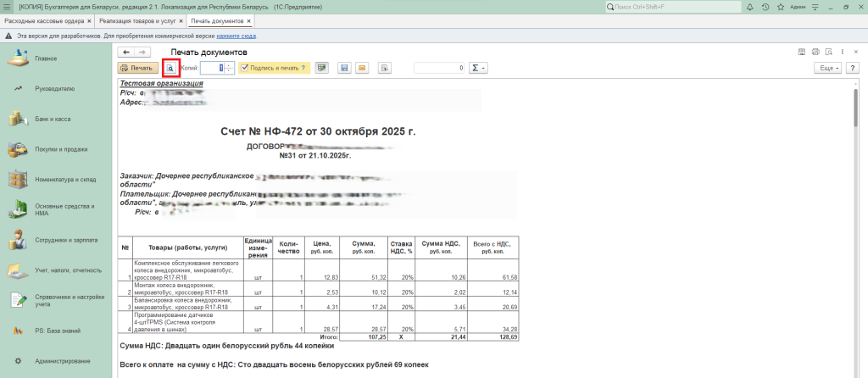The image size is (868, 378).
Task: Switch to Реализация товаров и услуг tab
Action: click(x=136, y=20)
